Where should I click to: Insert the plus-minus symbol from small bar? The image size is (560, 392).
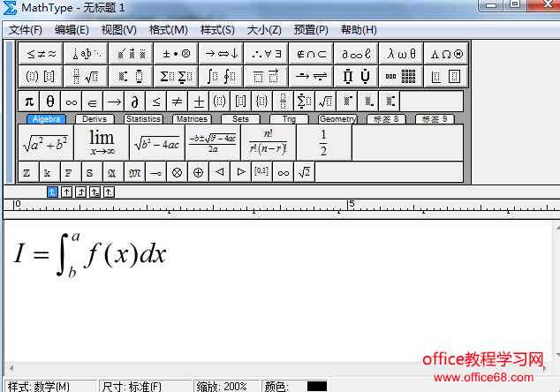pyautogui.click(x=198, y=102)
